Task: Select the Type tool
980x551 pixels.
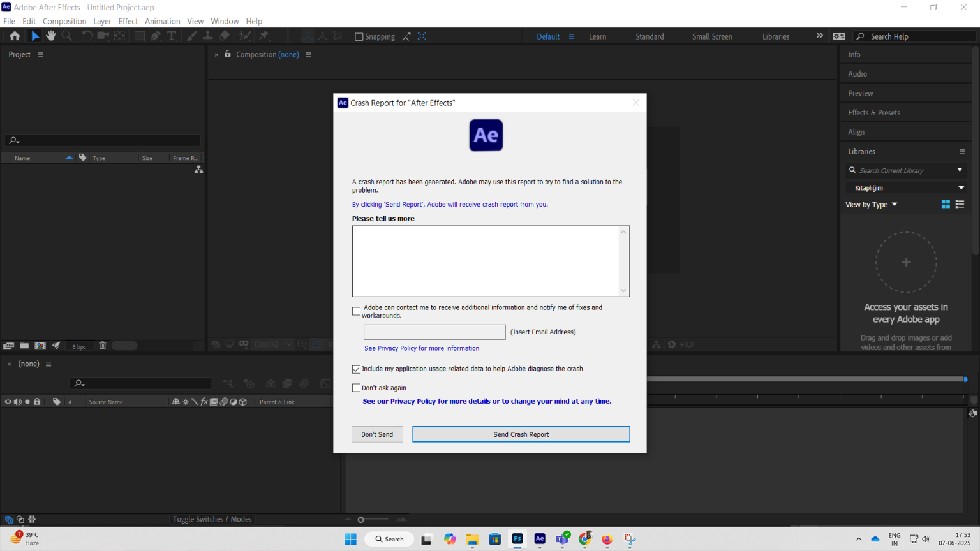Action: [x=171, y=36]
